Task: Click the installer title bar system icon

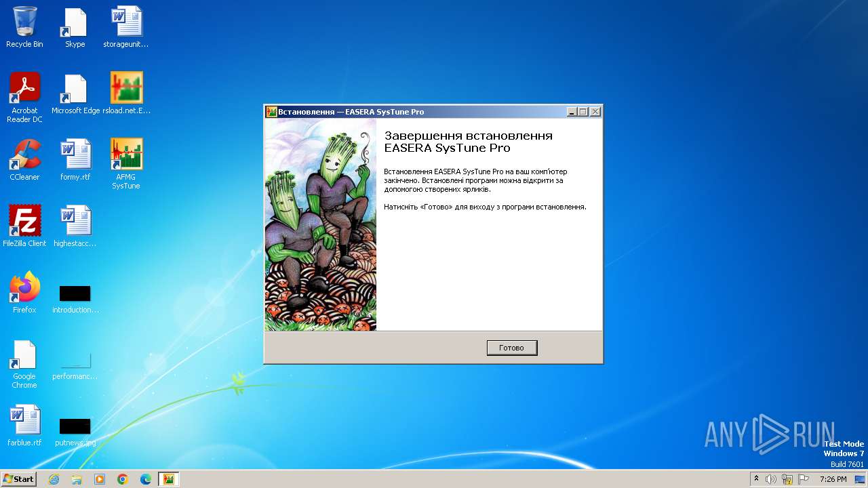Action: click(271, 112)
